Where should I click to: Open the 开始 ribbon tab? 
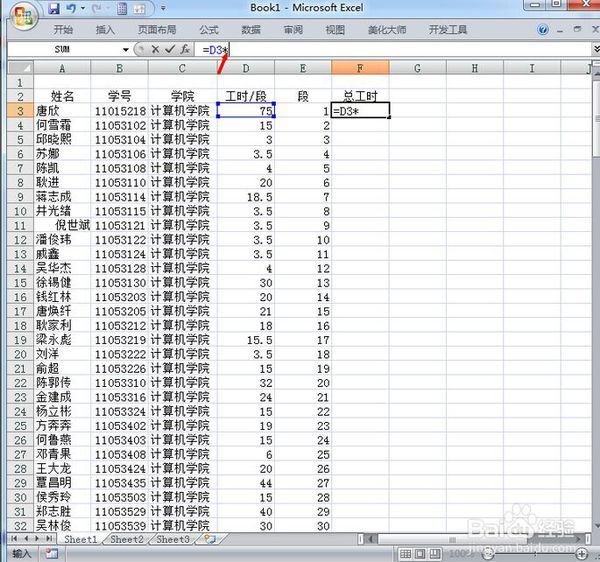pos(63,29)
